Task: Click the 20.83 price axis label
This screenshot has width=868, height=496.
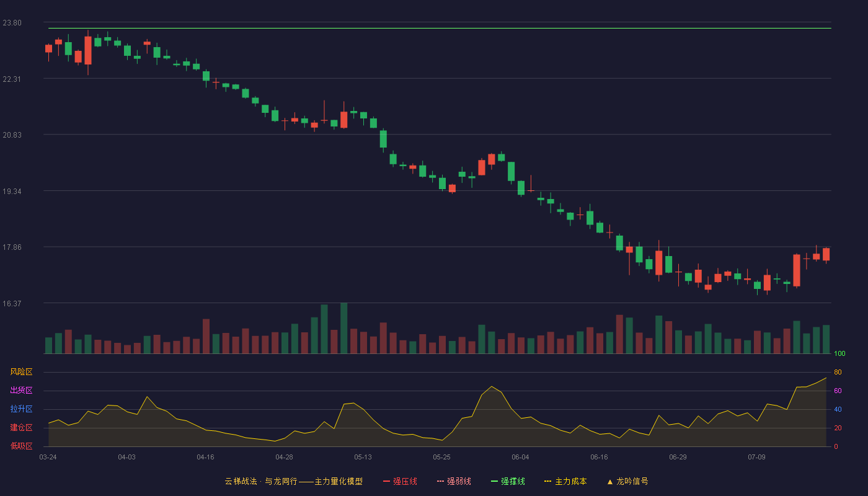Action: point(12,135)
